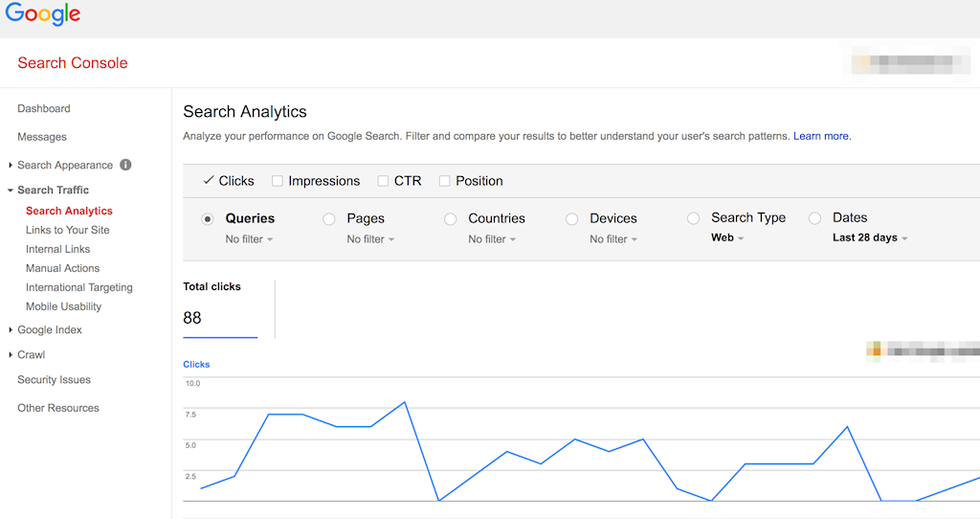Viewport: 980px width, 519px height.
Task: Expand the Google Index section
Action: click(x=11, y=329)
